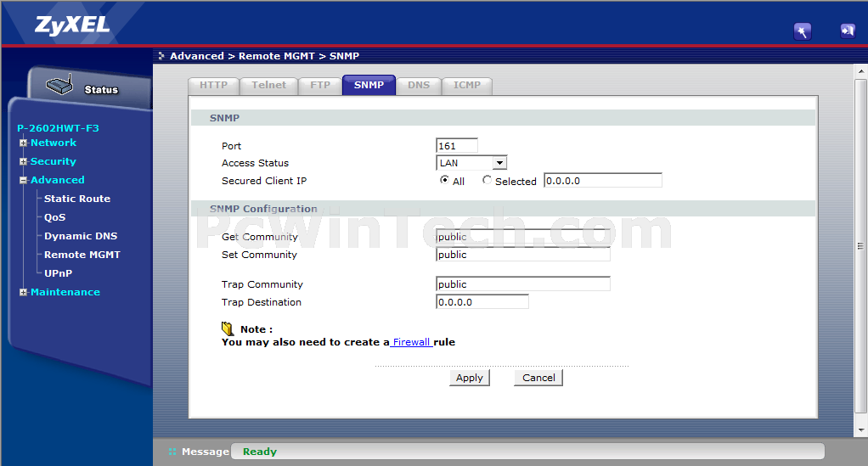The image size is (868, 466).
Task: Expand the Maintenance tree node
Action: 23,292
